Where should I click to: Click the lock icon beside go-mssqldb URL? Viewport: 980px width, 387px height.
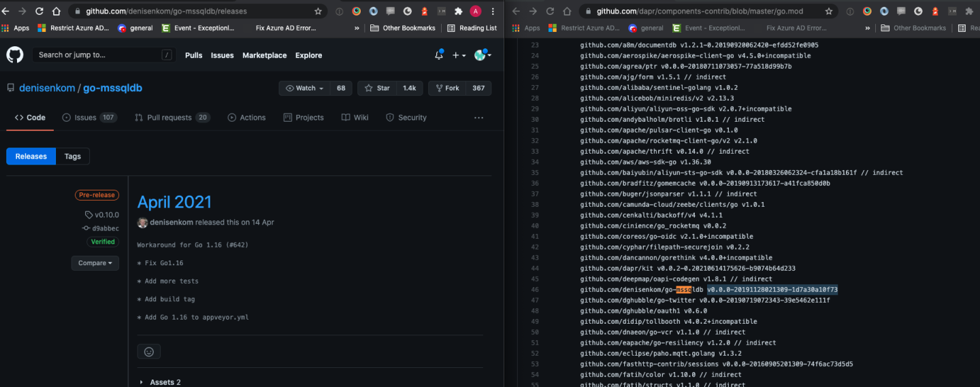tap(78, 12)
